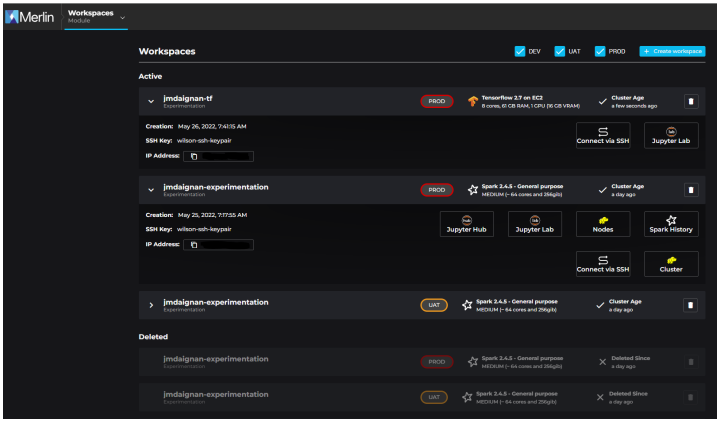Open the Nodes view tile
Screen dimensions: 723x422
pos(603,224)
